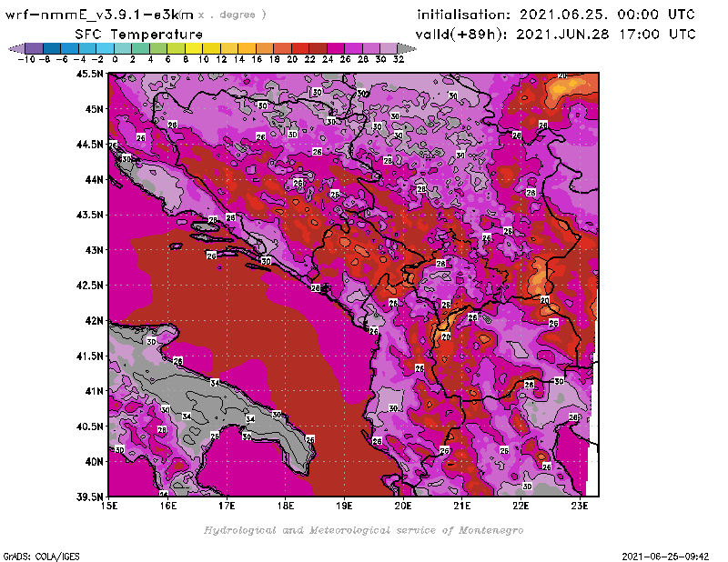Click the latitude label '44.5N'
Image resolution: width=728 pixels, height=562 pixels.
click(x=89, y=145)
